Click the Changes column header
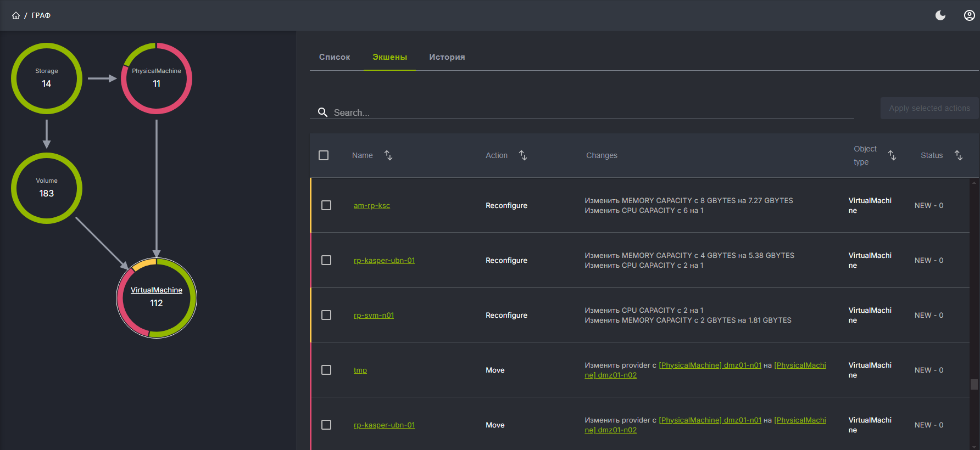The image size is (980, 450). [602, 155]
